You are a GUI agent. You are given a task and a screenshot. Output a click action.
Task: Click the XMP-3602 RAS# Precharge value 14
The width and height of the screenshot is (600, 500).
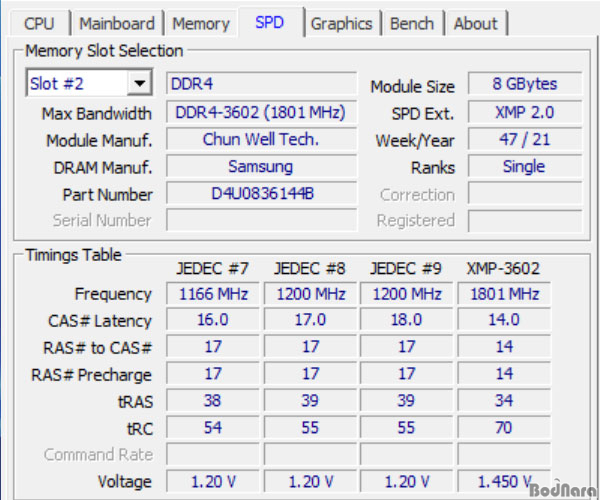(504, 373)
